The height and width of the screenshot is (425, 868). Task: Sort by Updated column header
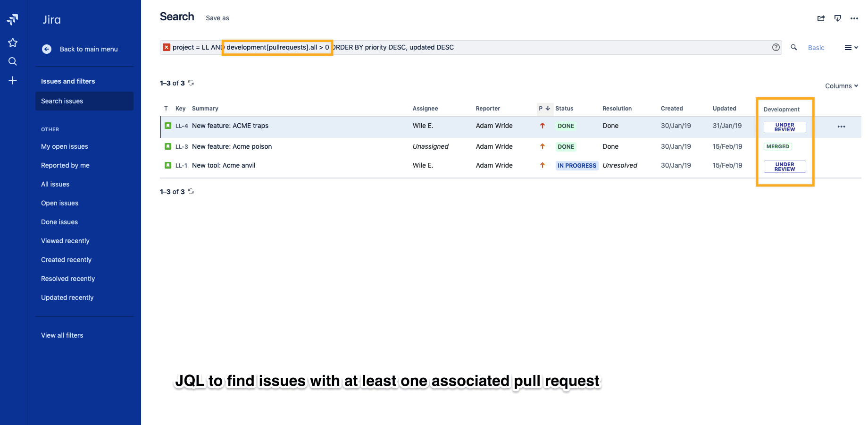724,109
